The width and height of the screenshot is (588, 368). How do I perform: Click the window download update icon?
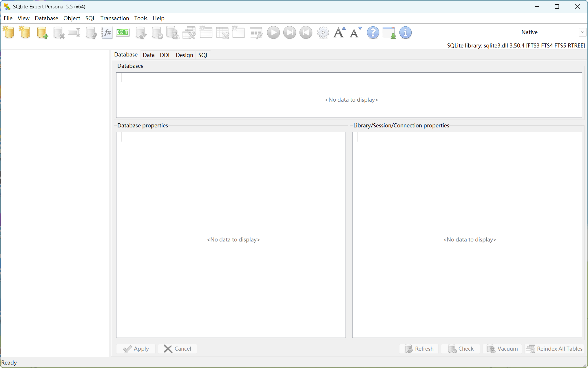click(389, 32)
